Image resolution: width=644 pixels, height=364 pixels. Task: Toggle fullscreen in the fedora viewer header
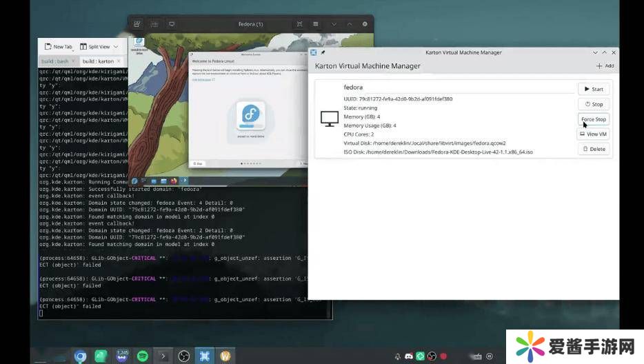pyautogui.click(x=299, y=24)
